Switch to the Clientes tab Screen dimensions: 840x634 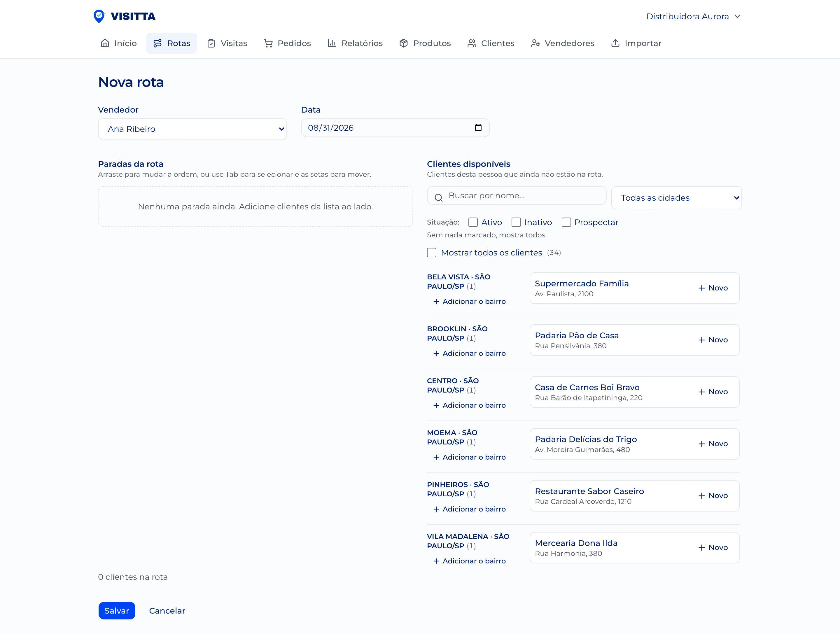tap(491, 43)
